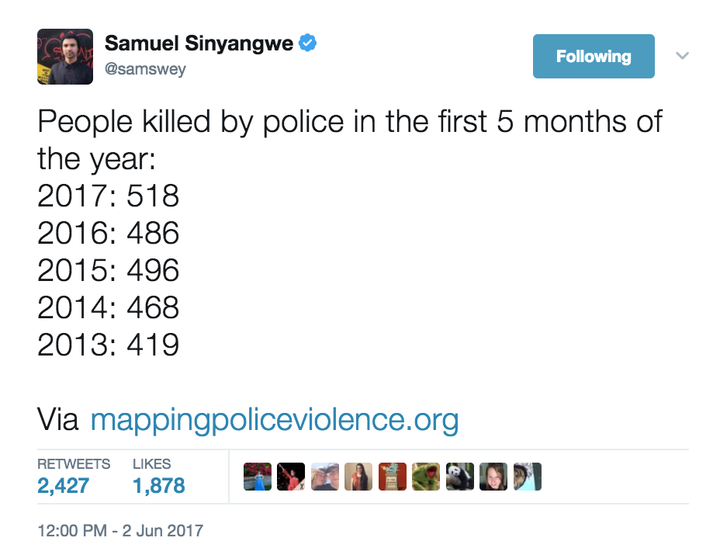The width and height of the screenshot is (720, 555).
Task: Open the blue dress liker avatar
Action: [x=257, y=477]
